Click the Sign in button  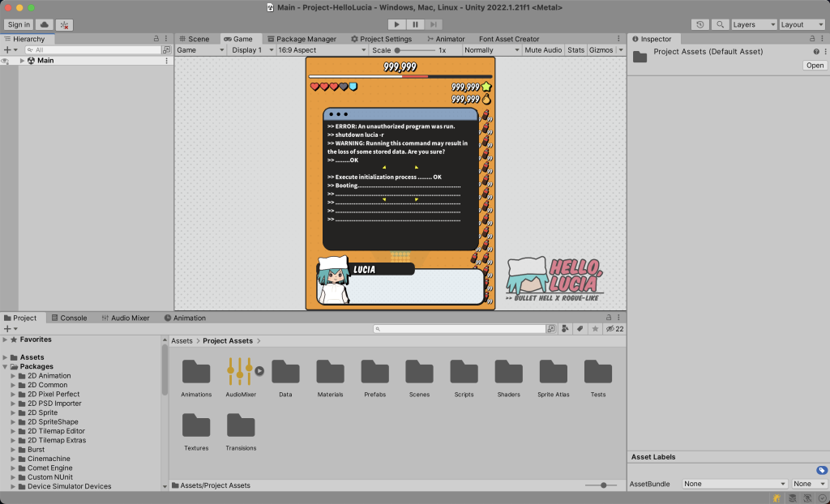(x=19, y=25)
